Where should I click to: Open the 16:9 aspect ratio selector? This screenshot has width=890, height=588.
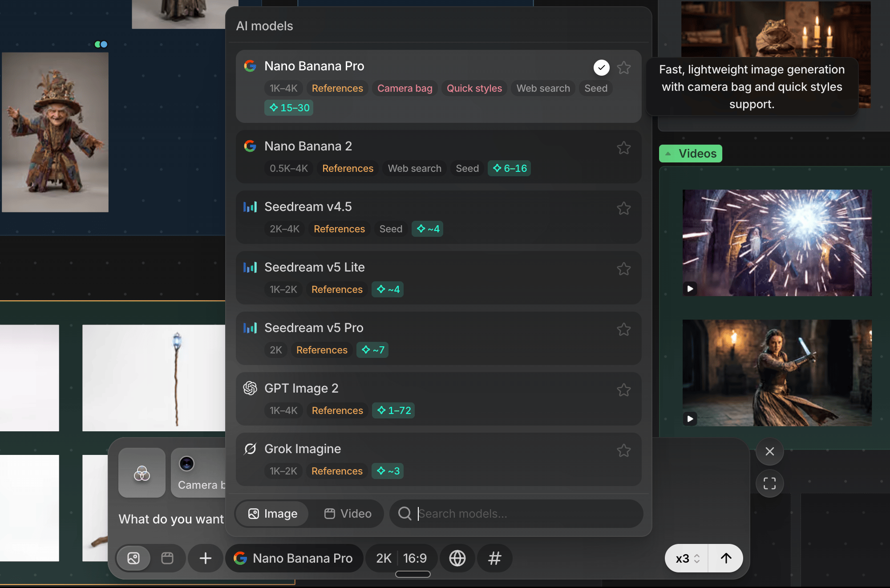pos(415,558)
